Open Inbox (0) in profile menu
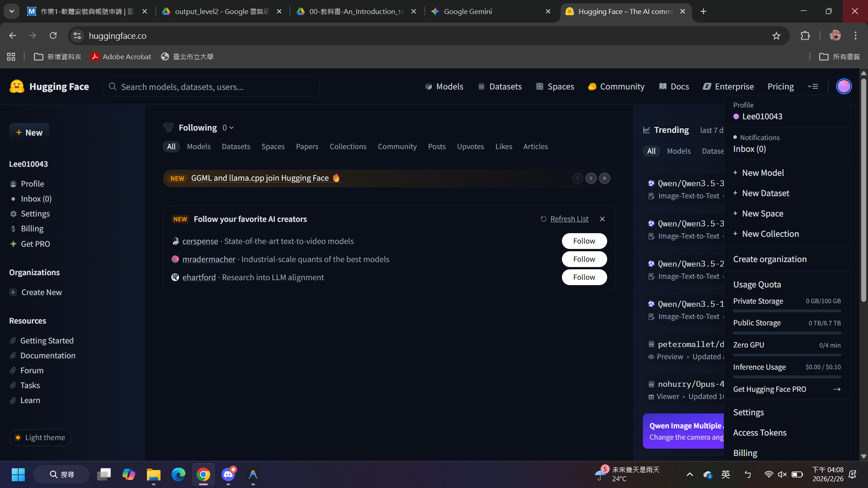The height and width of the screenshot is (488, 868). 749,149
